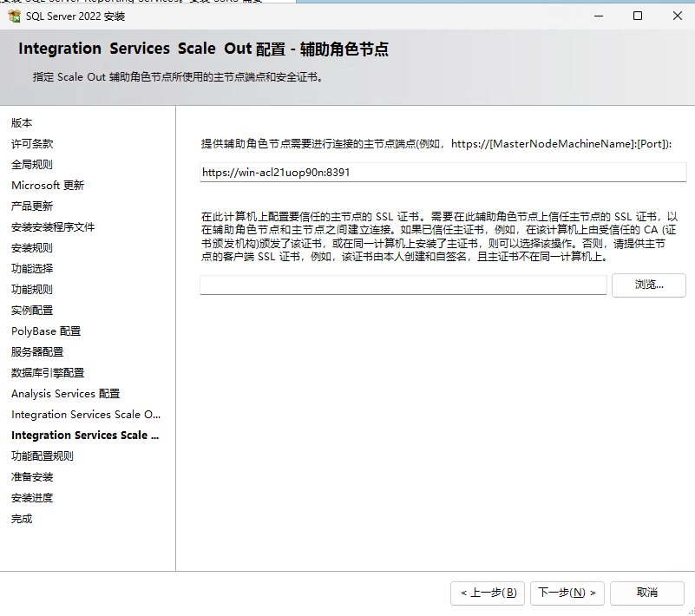Select the 许可条款 step in sidebar
Screen dimensions: 695x616
point(32,143)
